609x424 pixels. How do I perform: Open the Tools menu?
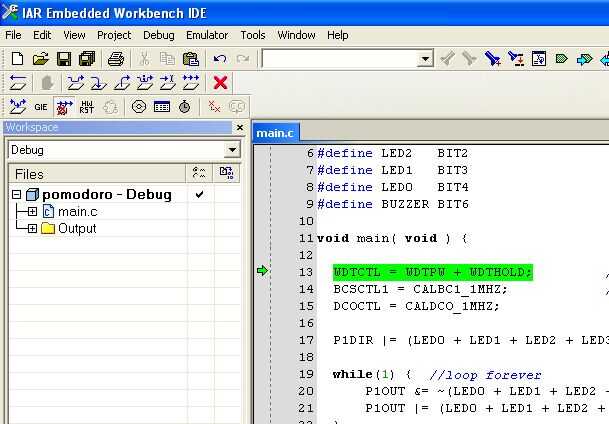coord(253,35)
